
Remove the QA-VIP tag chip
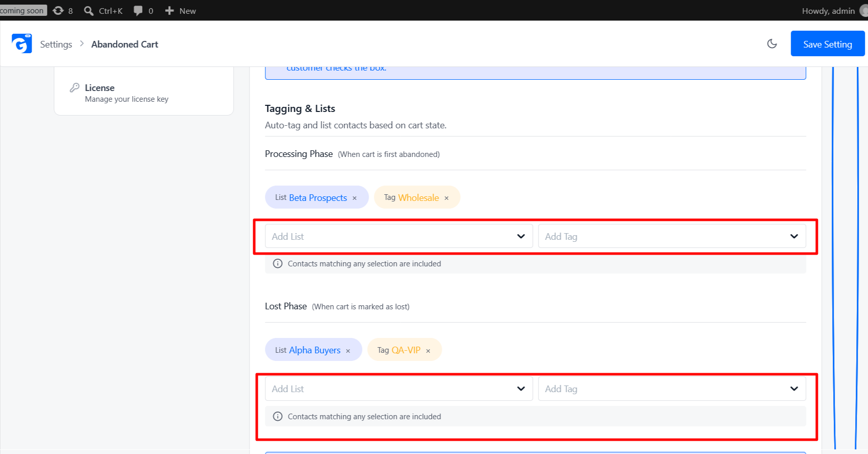pyautogui.click(x=428, y=351)
